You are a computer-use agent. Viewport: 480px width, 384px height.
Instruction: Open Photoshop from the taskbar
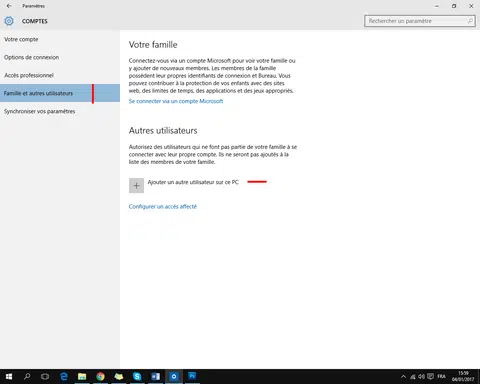192,376
